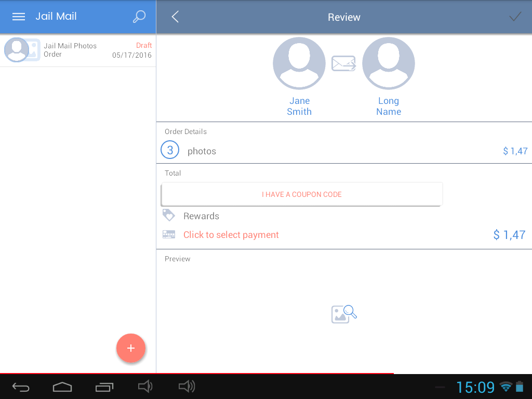The image size is (532, 399).
Task: Click the photos price $ 1,47
Action: pyautogui.click(x=515, y=151)
